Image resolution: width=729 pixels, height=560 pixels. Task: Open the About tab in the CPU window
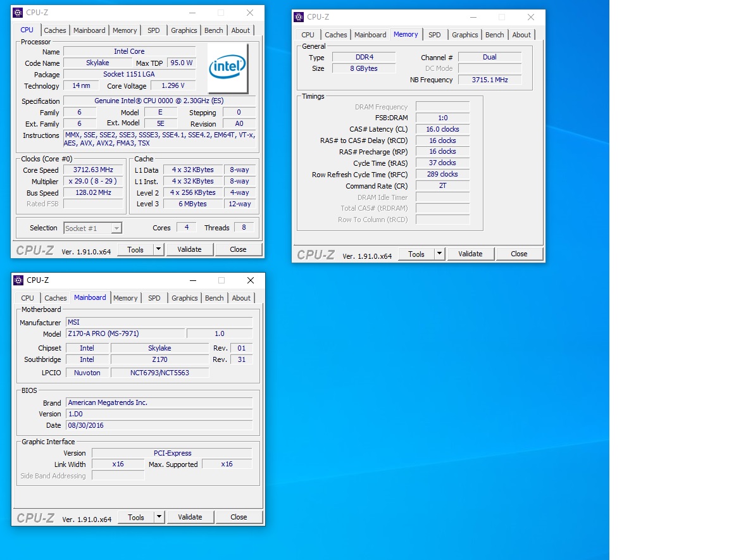pos(240,30)
